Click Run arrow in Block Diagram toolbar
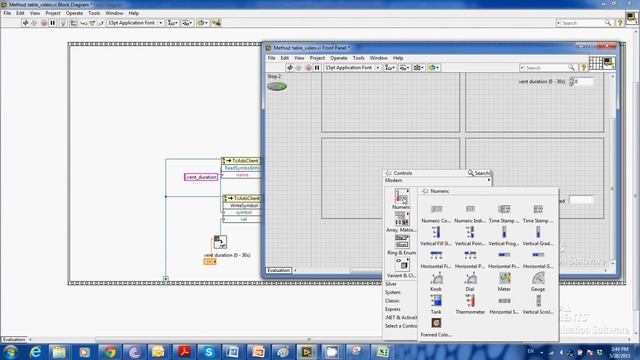This screenshot has width=640, height=360. (25, 23)
